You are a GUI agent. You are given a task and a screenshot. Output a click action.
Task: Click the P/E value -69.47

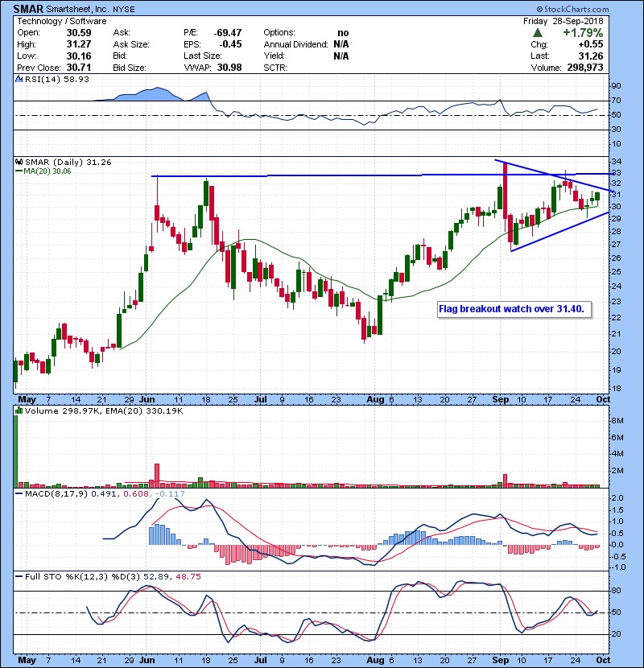tap(228, 33)
